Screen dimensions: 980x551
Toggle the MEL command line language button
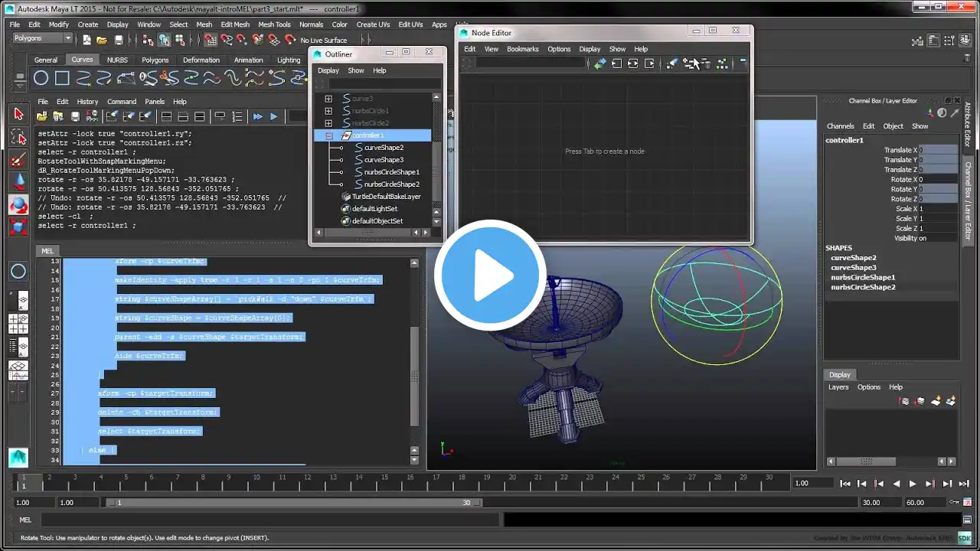tap(25, 520)
